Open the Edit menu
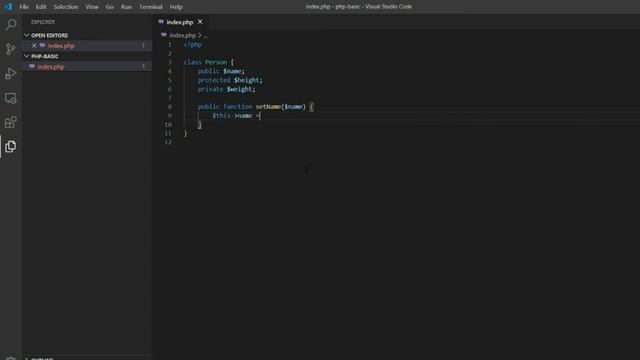 (x=41, y=7)
